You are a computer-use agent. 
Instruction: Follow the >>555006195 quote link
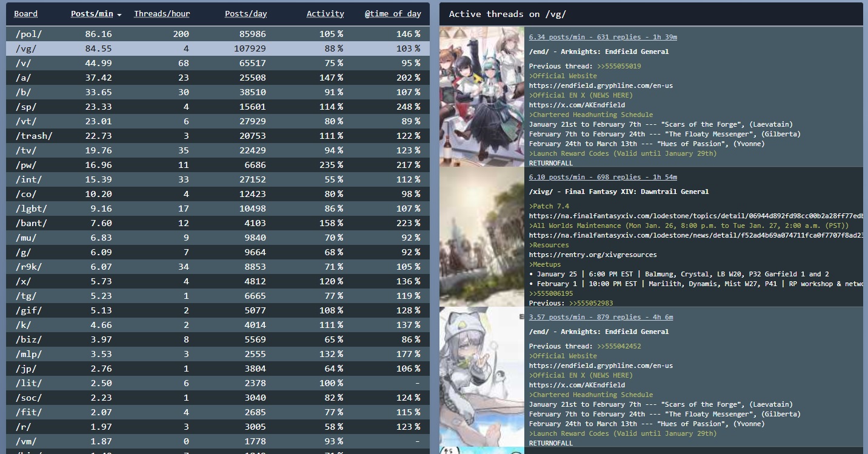point(551,293)
